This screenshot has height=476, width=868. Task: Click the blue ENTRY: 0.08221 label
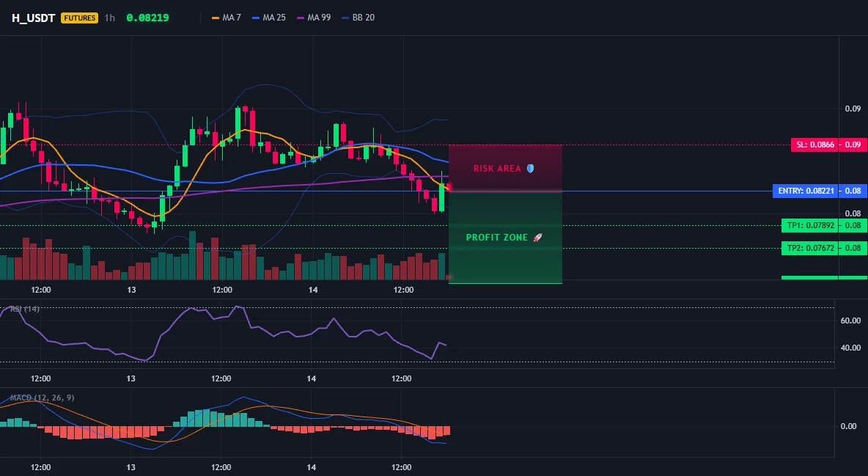click(x=805, y=191)
